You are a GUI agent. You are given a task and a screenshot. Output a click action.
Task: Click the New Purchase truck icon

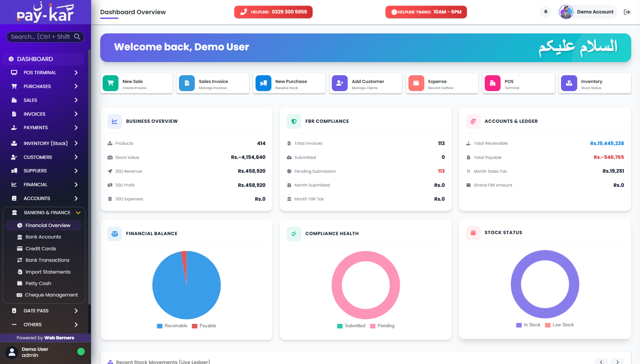coord(263,83)
